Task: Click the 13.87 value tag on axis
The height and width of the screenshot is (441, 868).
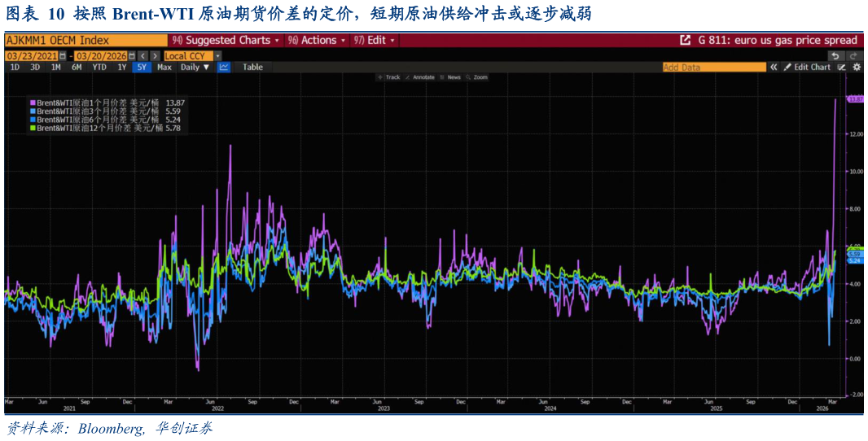Action: tap(855, 98)
